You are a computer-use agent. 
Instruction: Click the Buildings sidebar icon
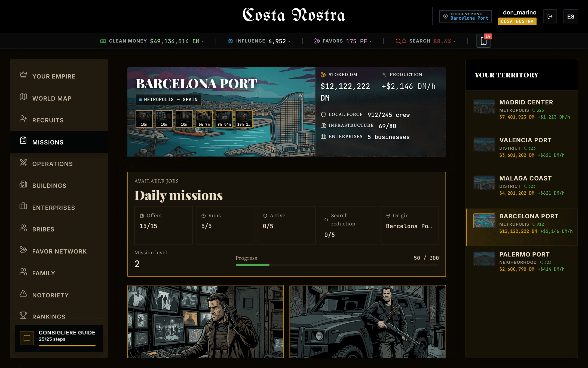tap(23, 184)
